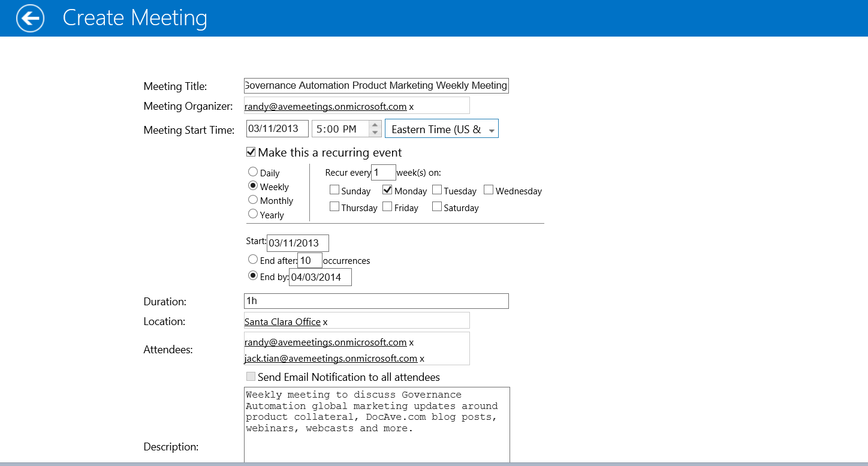This screenshot has height=466, width=868.
Task: Select the Daily recurrence option
Action: [x=253, y=172]
